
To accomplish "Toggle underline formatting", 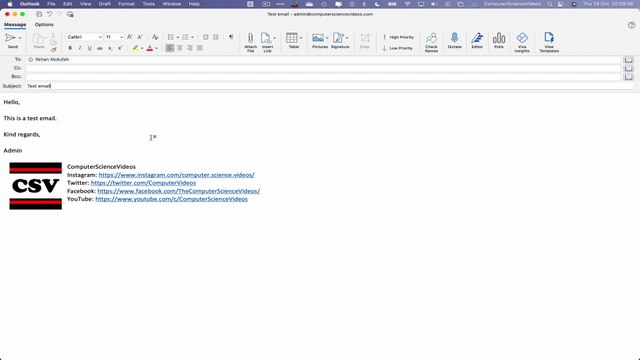I will (x=89, y=48).
